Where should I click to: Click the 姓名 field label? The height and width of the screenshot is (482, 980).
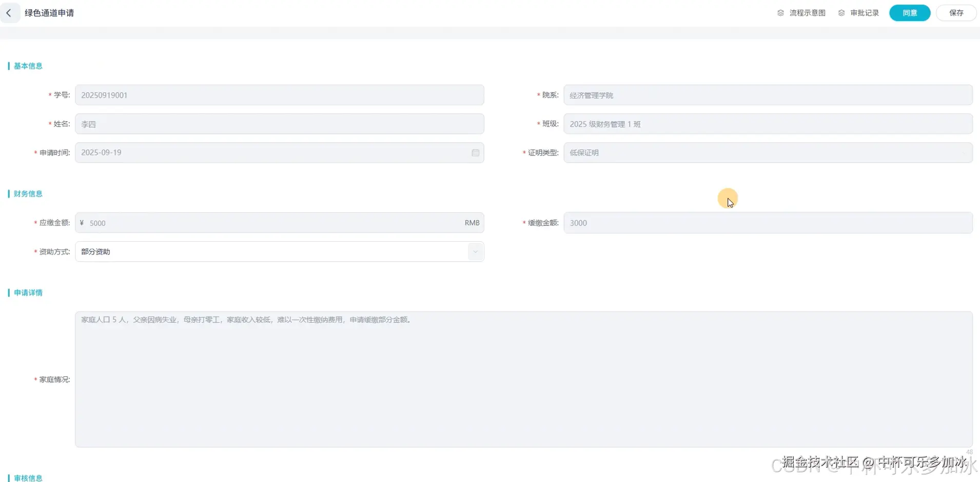tap(62, 124)
